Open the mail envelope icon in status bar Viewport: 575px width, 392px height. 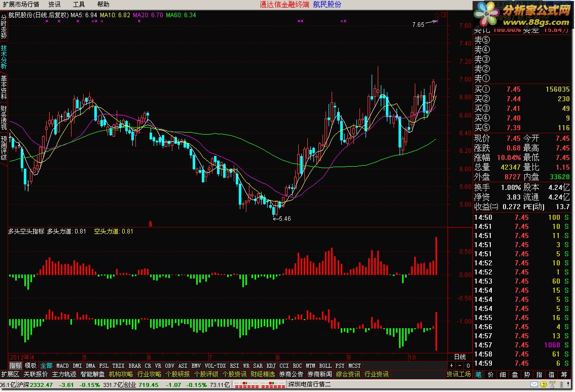tap(534, 385)
